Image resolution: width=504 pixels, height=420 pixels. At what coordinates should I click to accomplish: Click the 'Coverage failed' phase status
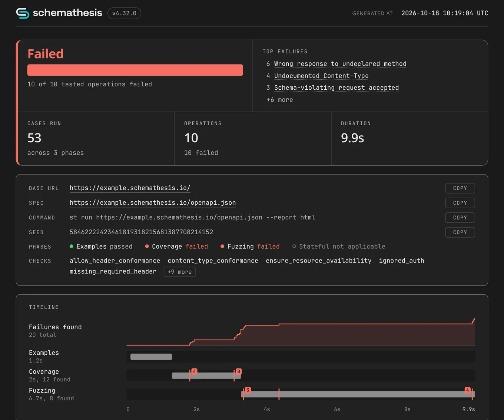(x=176, y=247)
